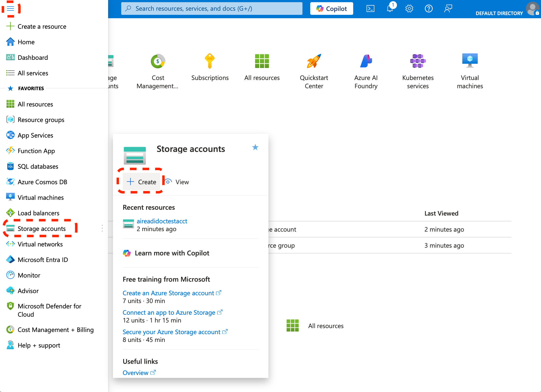541x392 pixels.
Task: Open Storage accounts item options dots
Action: 102,228
